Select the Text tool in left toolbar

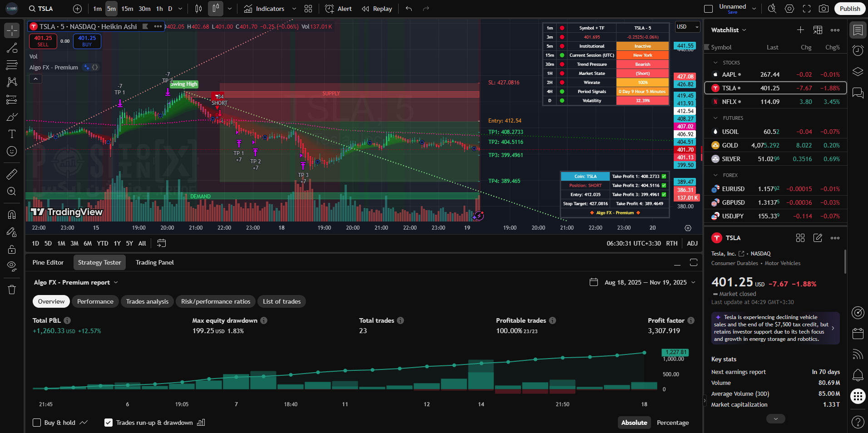pyautogui.click(x=12, y=134)
